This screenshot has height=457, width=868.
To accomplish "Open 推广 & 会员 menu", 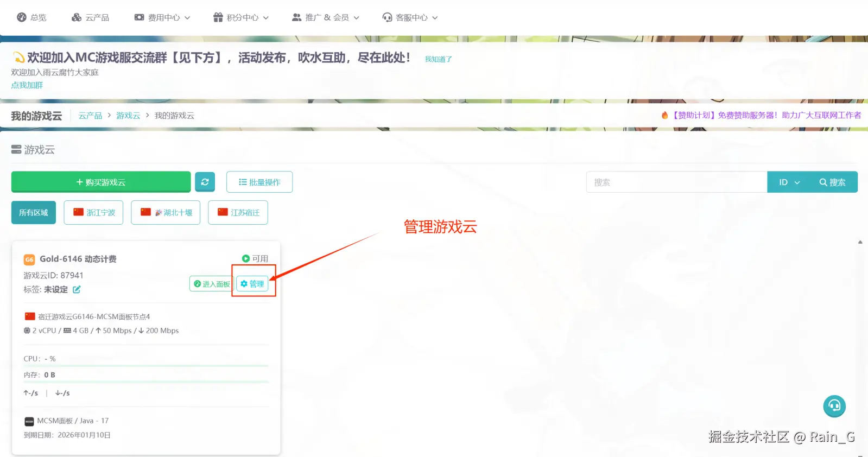I will pyautogui.click(x=326, y=17).
